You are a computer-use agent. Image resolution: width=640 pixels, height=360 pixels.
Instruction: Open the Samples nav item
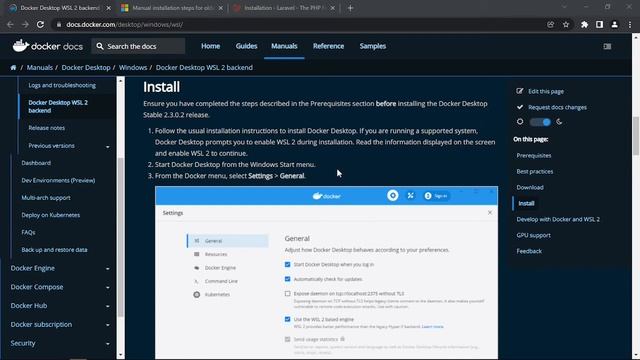tap(373, 46)
